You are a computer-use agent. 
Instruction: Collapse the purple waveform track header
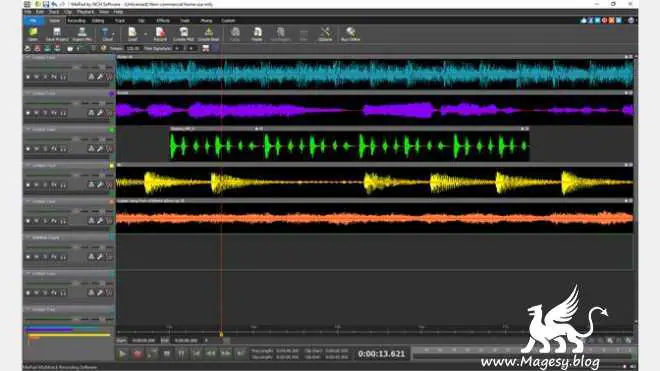pos(28,93)
